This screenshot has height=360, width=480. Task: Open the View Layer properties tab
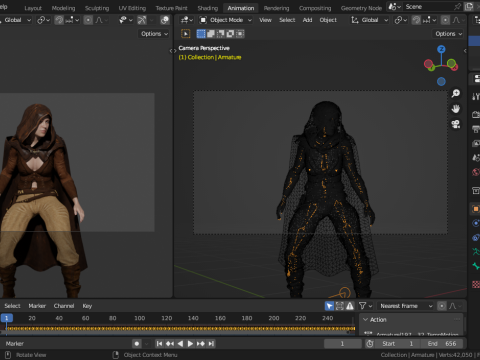pyautogui.click(x=476, y=144)
